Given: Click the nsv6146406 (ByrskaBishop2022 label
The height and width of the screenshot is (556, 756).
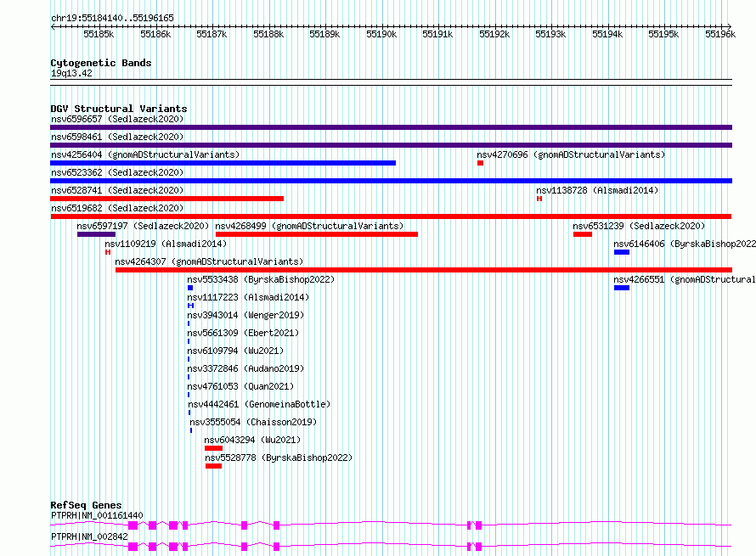Looking at the screenshot, I should point(685,244).
